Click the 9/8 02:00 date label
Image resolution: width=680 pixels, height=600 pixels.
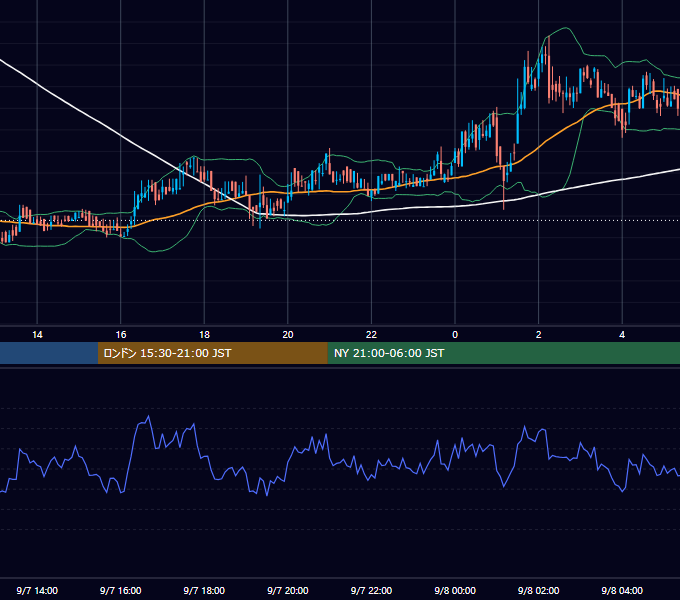coord(539,590)
